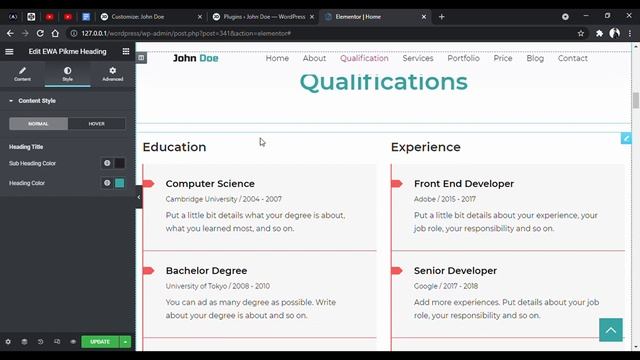640x360 pixels.
Task: Open the Qualification nav link
Action: [364, 58]
